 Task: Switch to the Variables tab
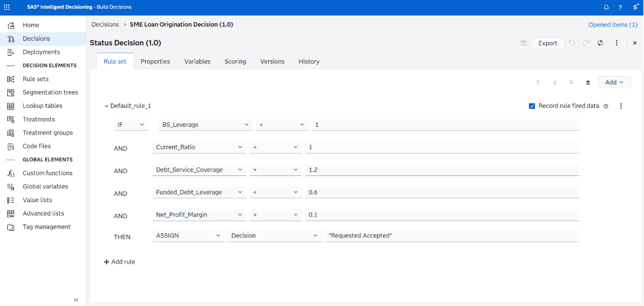197,61
